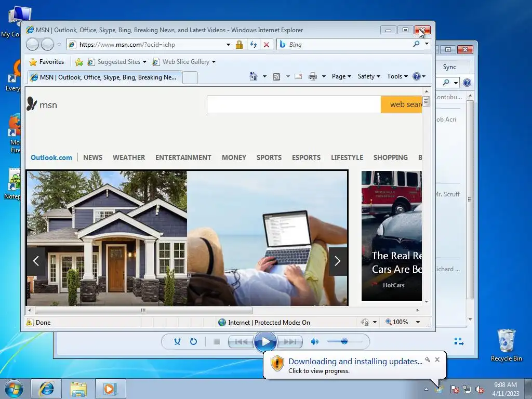Click Media Player help icon in background window
The height and width of the screenshot is (399, 532).
[x=467, y=83]
